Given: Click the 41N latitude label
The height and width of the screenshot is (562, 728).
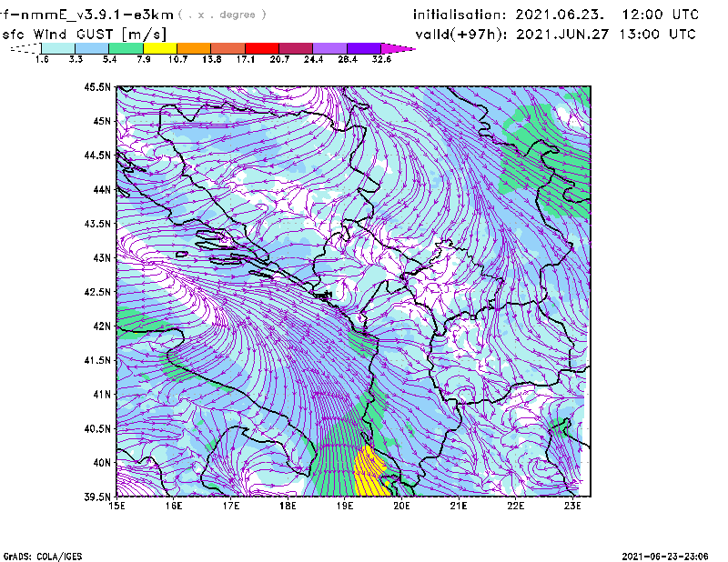Looking at the screenshot, I should click(102, 395).
